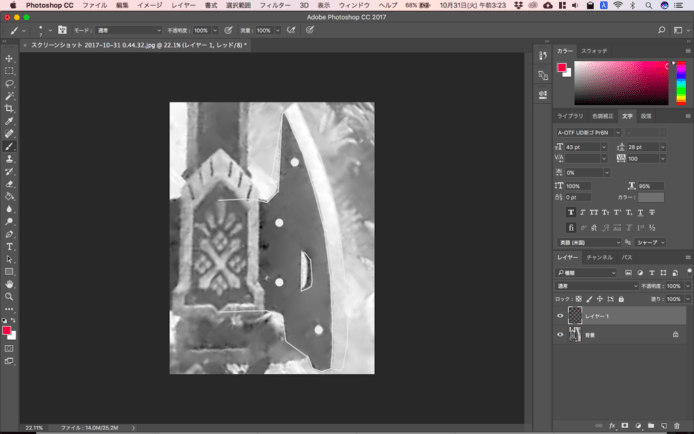
Task: Click the delete layer trash icon
Action: click(677, 425)
